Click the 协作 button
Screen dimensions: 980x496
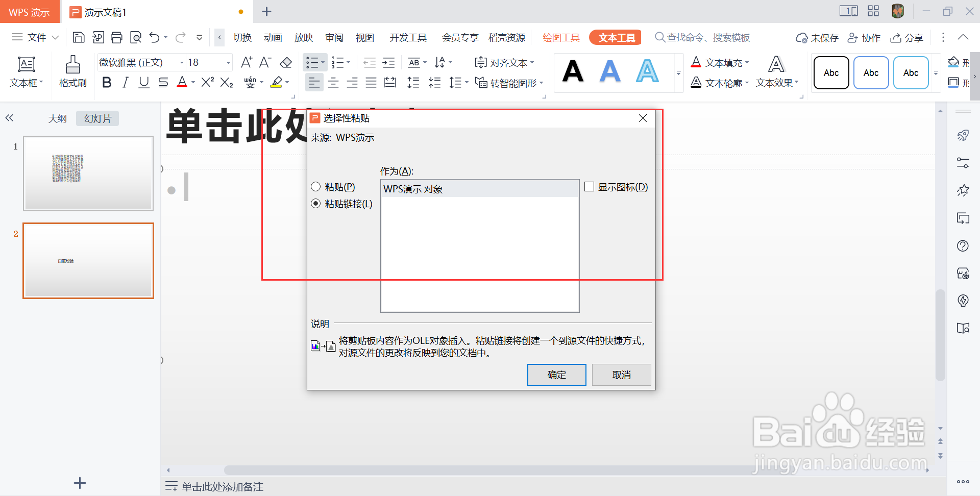pyautogui.click(x=864, y=38)
